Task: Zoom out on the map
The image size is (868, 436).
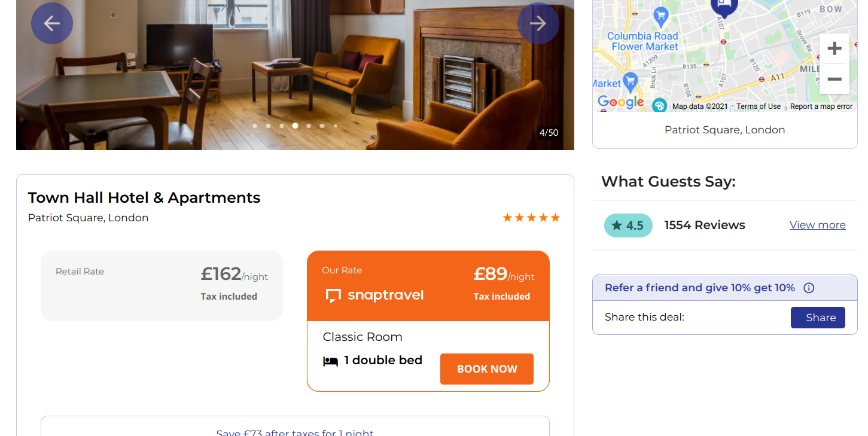Action: [835, 79]
